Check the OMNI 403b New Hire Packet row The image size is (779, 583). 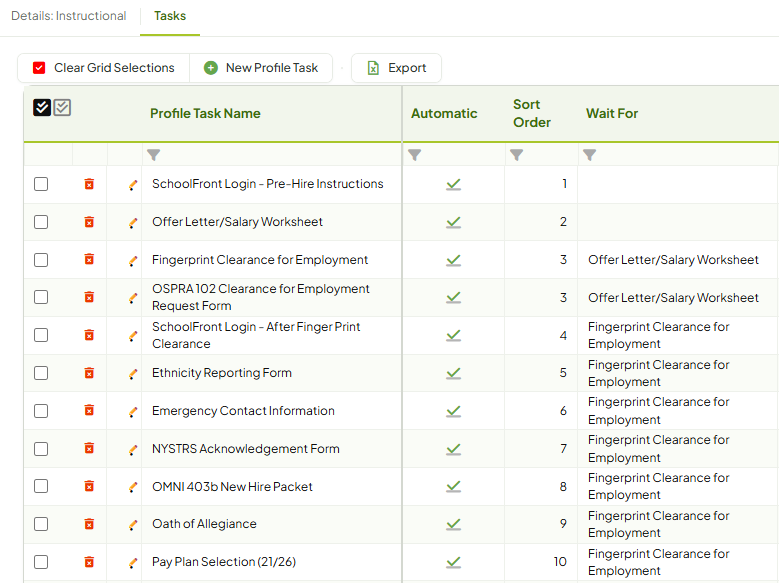click(x=41, y=486)
